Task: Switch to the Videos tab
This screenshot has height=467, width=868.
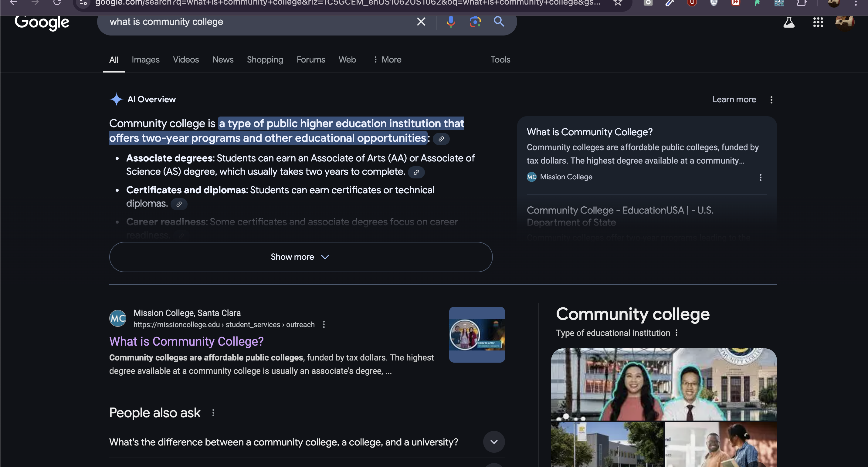Action: 186,60
